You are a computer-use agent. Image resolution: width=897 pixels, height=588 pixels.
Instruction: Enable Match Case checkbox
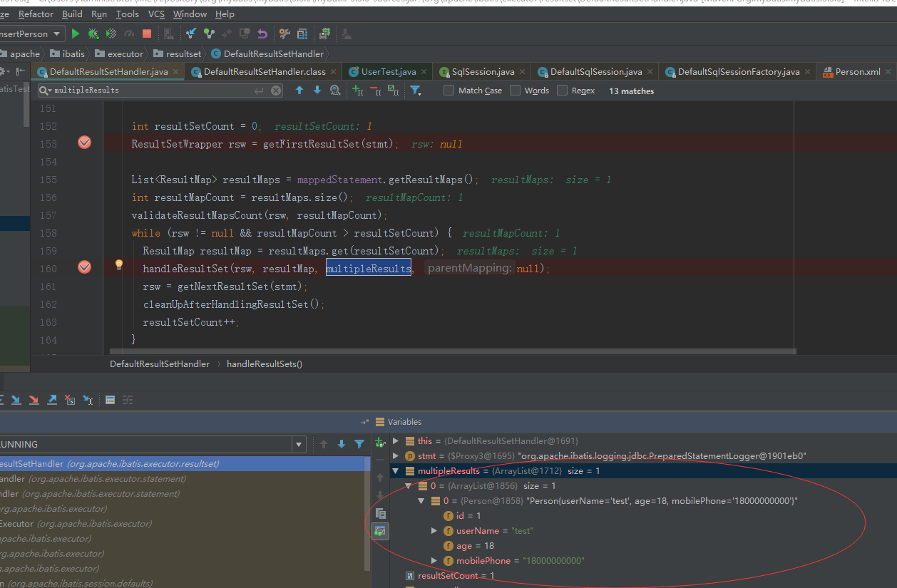pyautogui.click(x=448, y=91)
